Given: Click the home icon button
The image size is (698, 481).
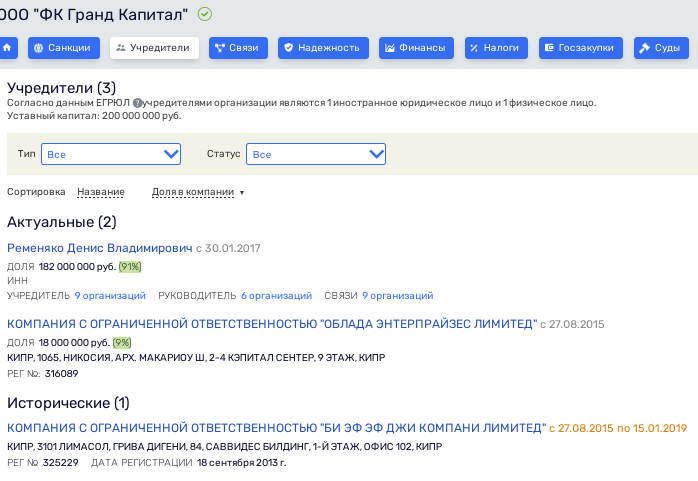Looking at the screenshot, I should [7, 48].
